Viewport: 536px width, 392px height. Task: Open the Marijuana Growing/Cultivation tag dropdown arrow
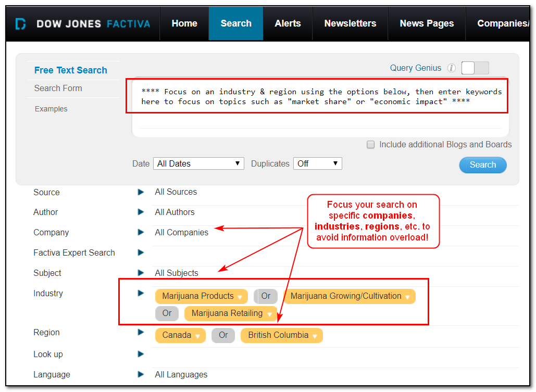pos(407,297)
